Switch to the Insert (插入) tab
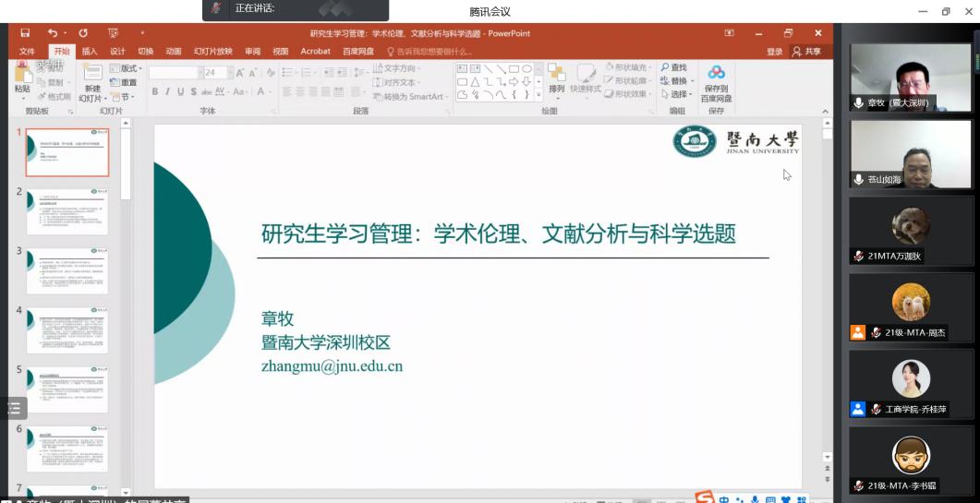The height and width of the screenshot is (503, 980). coord(90,52)
